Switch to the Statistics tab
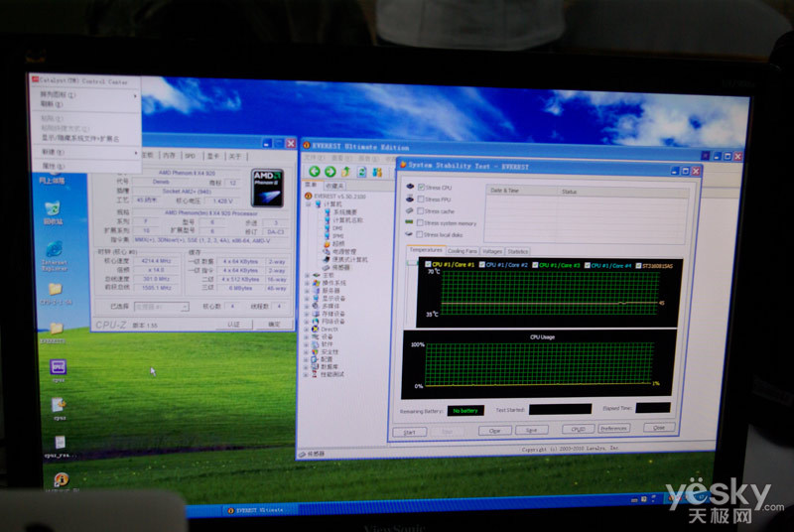The width and height of the screenshot is (794, 532). (x=517, y=251)
